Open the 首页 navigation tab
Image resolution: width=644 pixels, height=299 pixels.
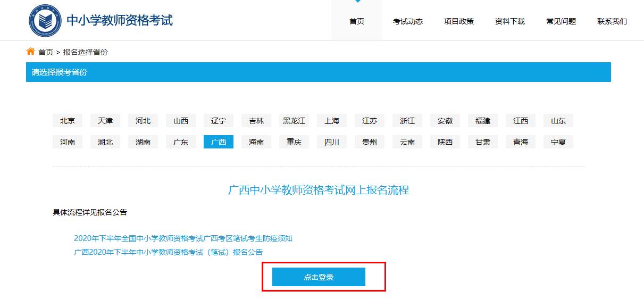pyautogui.click(x=357, y=21)
